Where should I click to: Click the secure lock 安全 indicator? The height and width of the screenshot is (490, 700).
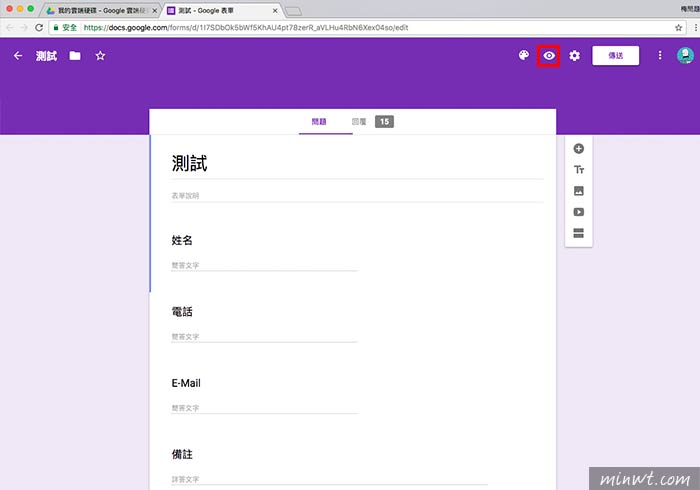(65, 28)
